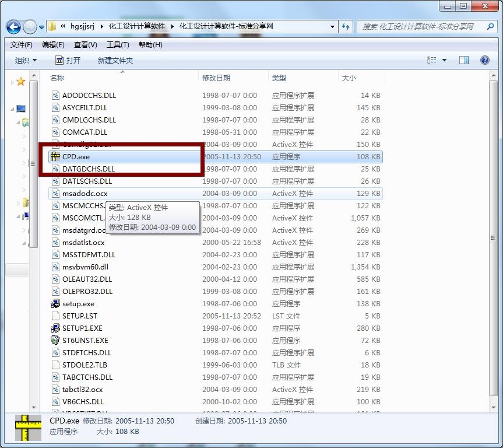
Task: Click 新建文件夹 button
Action: [x=115, y=61]
